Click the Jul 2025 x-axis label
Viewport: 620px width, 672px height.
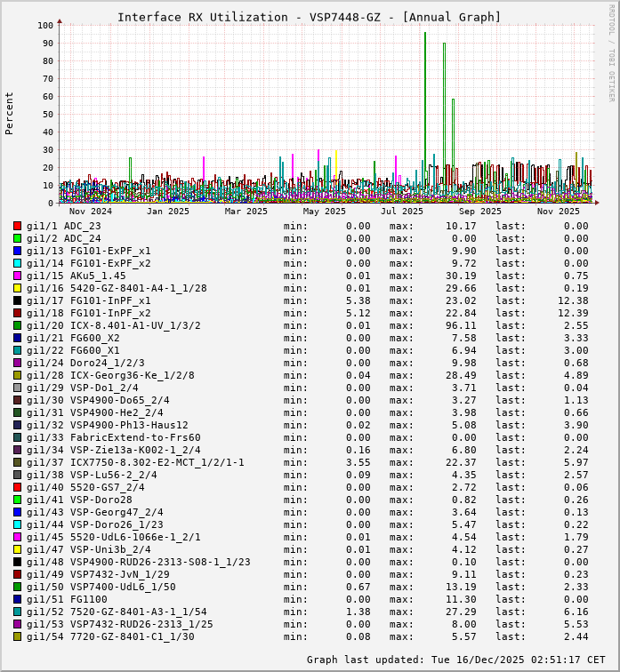click(x=402, y=212)
